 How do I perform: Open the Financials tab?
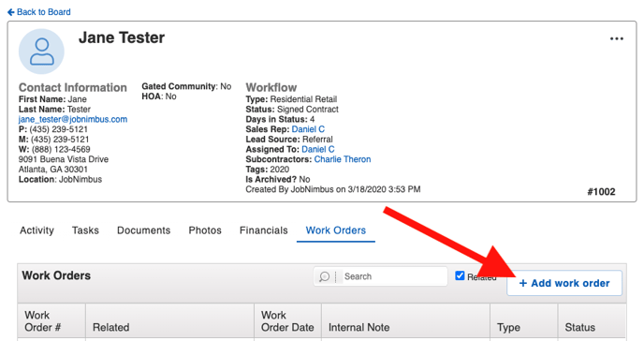pos(264,230)
